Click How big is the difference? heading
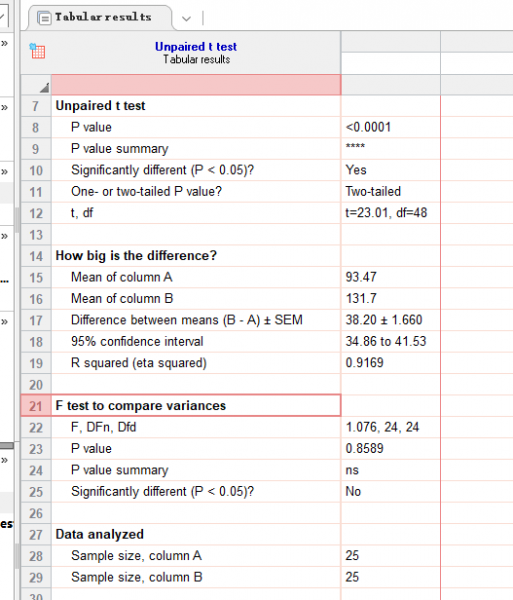This screenshot has width=513, height=600. tap(136, 256)
